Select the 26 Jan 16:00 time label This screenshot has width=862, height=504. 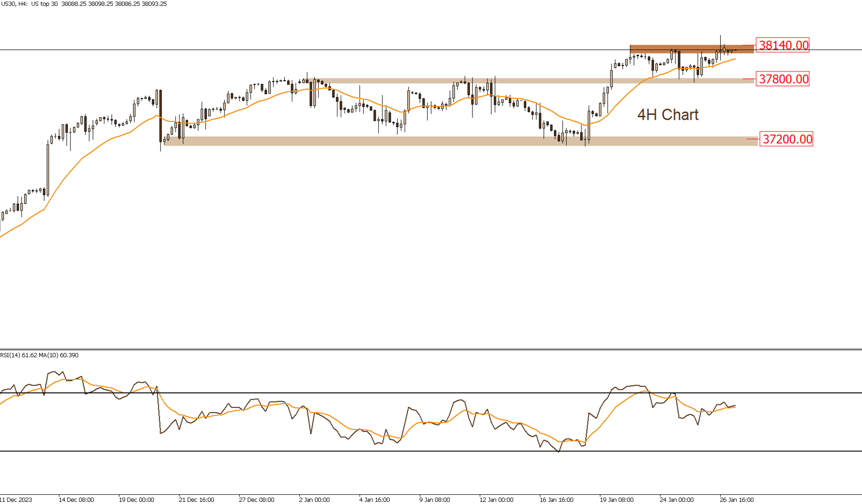(737, 500)
